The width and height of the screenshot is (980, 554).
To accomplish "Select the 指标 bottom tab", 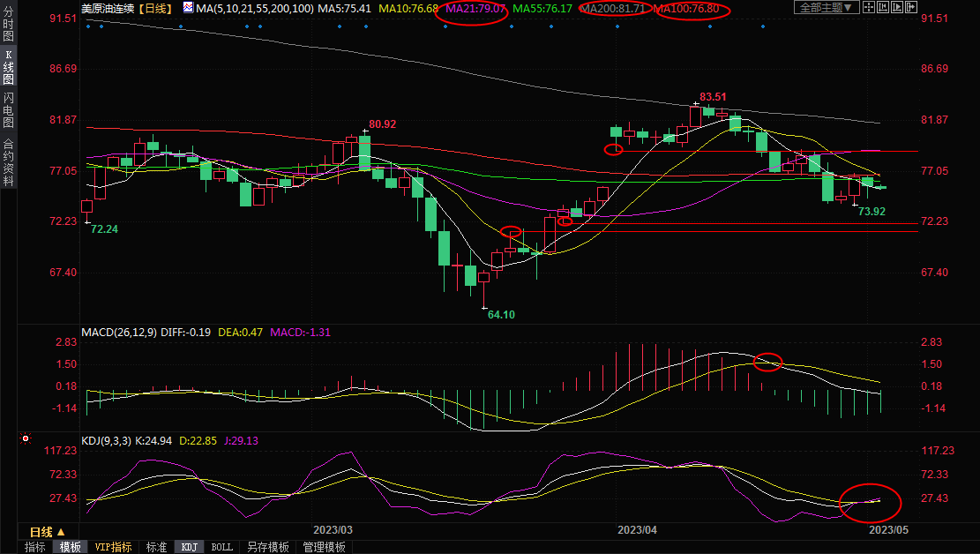I will 34,547.
